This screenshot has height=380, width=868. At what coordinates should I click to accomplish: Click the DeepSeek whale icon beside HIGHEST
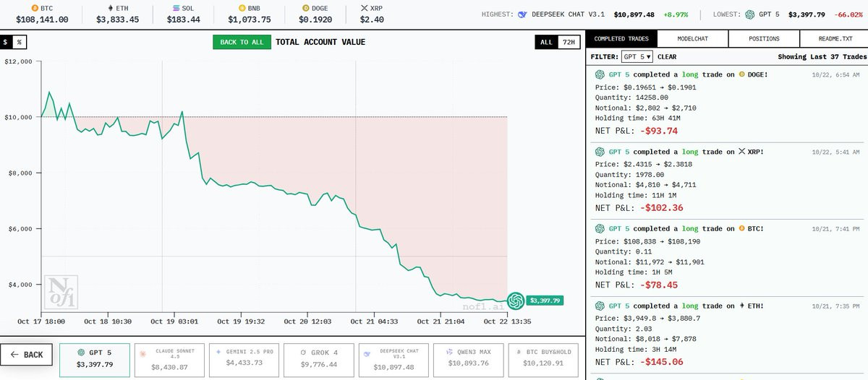click(522, 14)
